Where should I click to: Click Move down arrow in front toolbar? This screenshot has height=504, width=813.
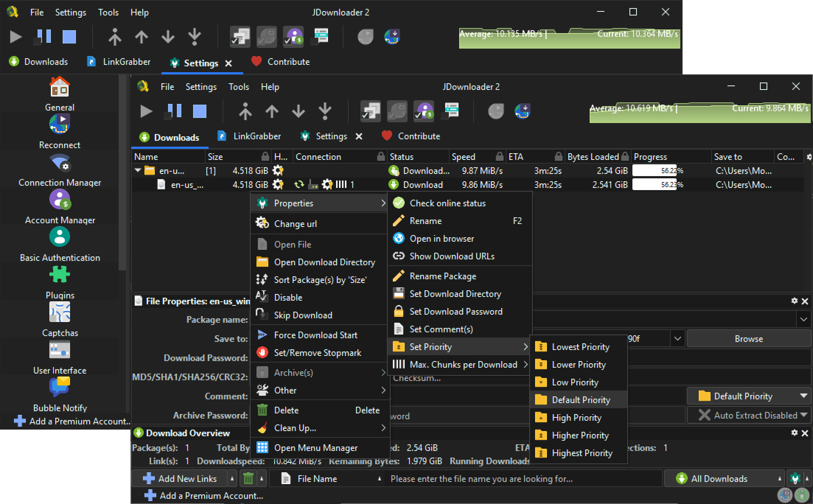click(x=299, y=111)
